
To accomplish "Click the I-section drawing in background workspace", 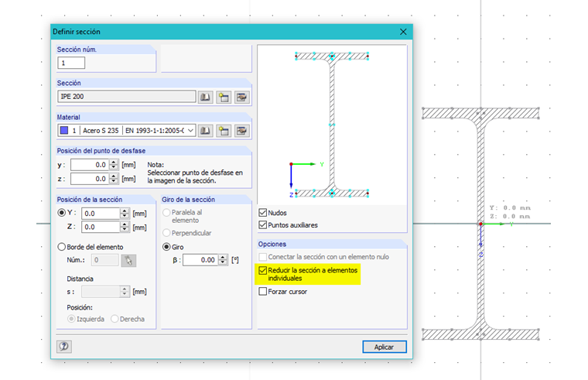I will 480,224.
